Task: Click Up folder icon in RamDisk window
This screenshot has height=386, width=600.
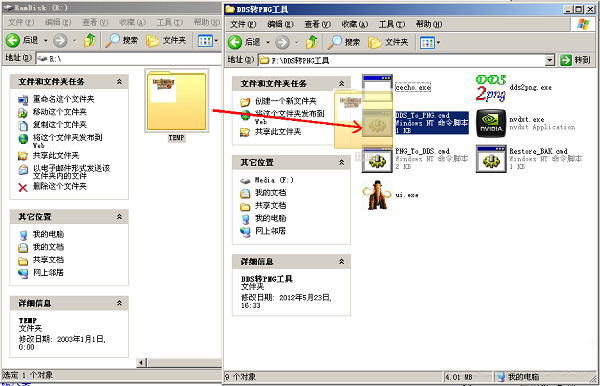Action: [90, 40]
